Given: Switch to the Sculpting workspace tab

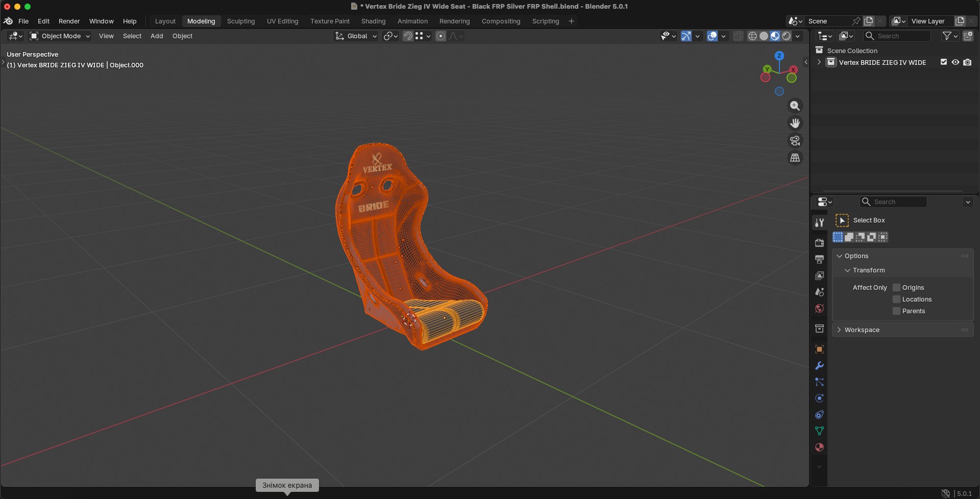Looking at the screenshot, I should 241,21.
